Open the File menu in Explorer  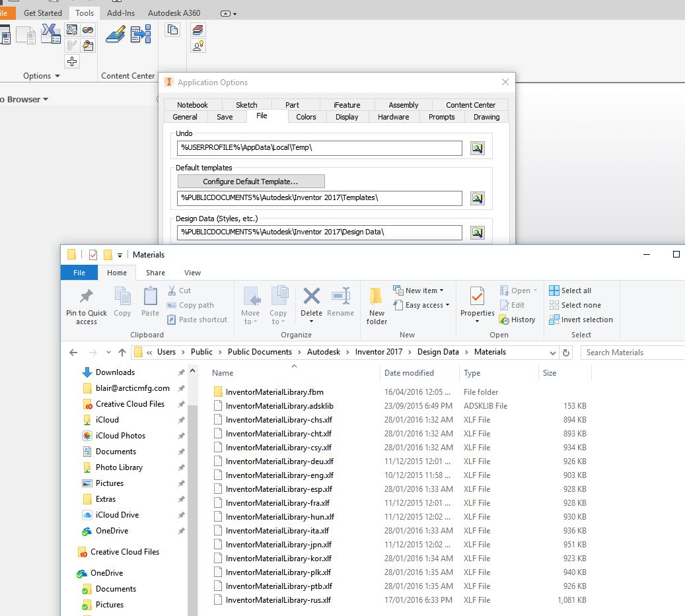click(79, 273)
